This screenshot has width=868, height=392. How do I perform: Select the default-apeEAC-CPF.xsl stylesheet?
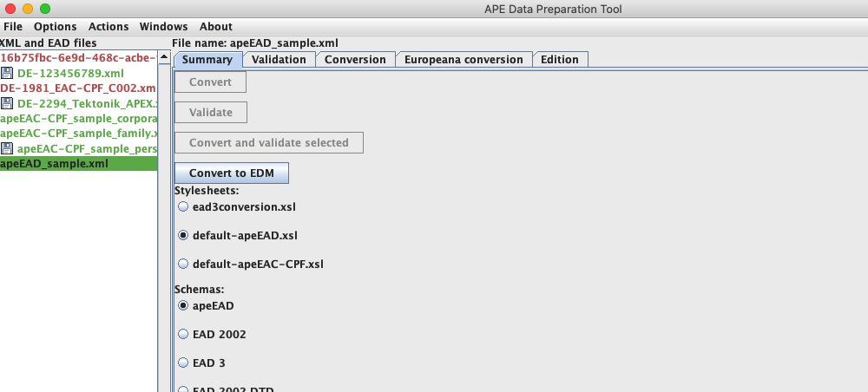(x=182, y=264)
